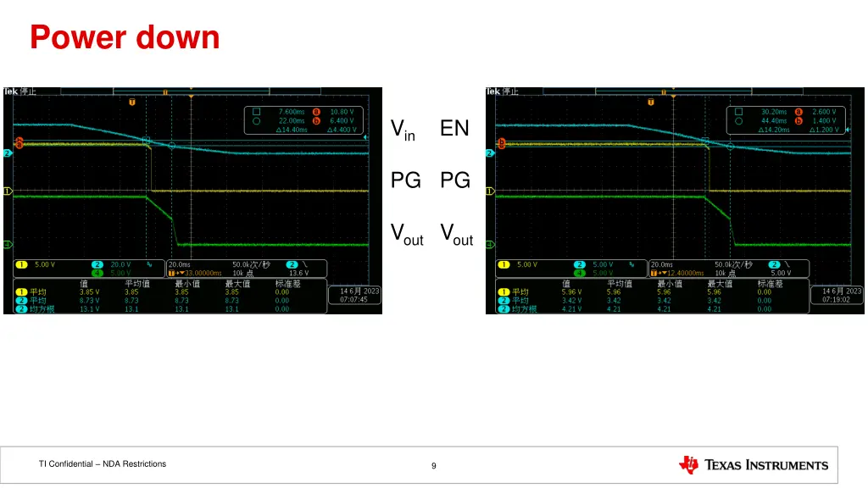Viewport: 868px width, 488px height.
Task: Click cyan channel 2 badge beside 4.21 V RMS
Action: coord(504,308)
